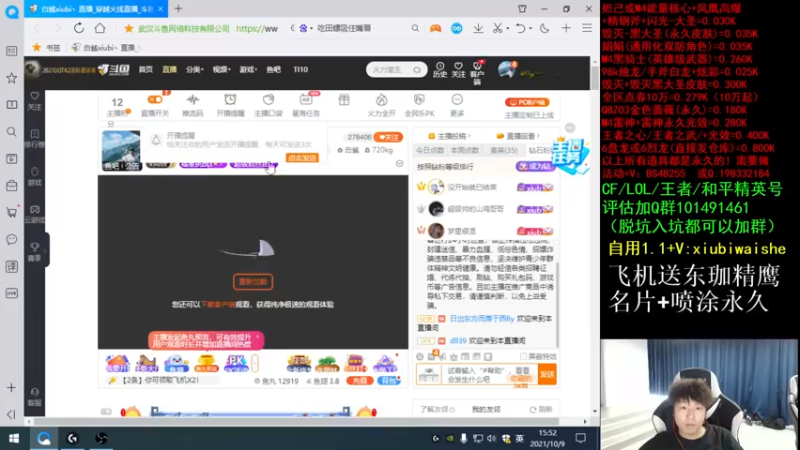Open new tab with plus button
Screen dimensions: 800x450
pos(179,9)
